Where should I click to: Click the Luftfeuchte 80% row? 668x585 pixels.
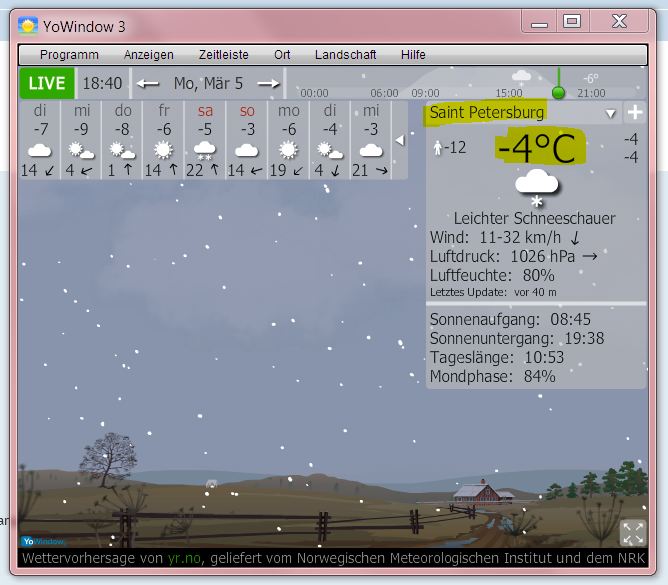point(492,276)
